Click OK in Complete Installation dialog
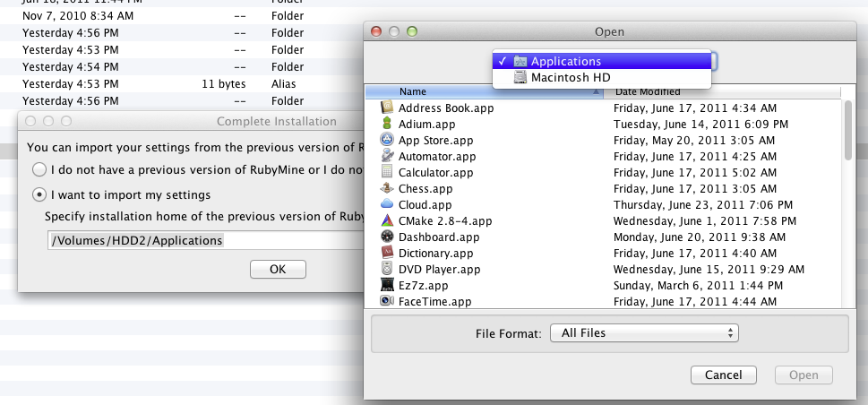The height and width of the screenshot is (405, 868). (278, 270)
